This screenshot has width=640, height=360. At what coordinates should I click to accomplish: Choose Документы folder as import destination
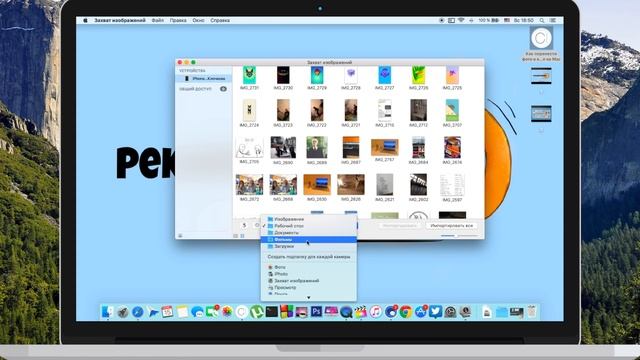pyautogui.click(x=309, y=233)
